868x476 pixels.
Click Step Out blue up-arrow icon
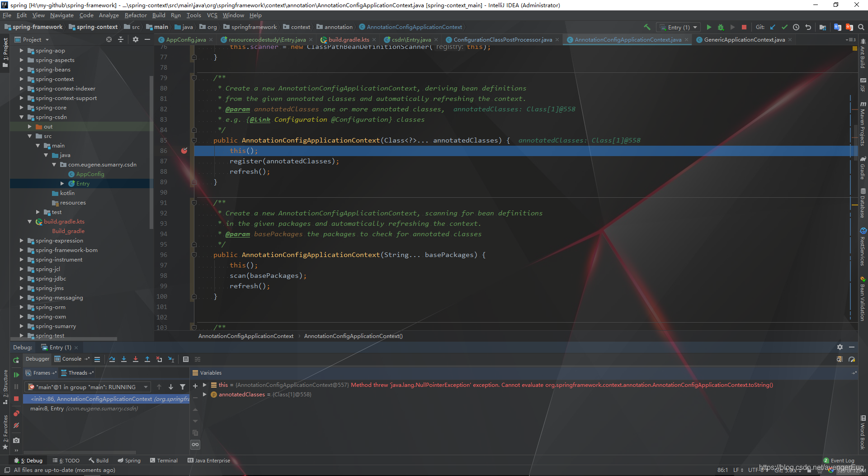[x=147, y=359]
